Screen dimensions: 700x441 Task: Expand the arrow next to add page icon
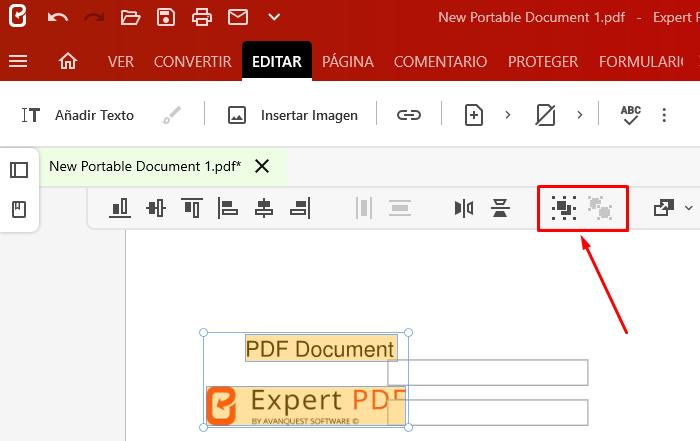click(508, 115)
